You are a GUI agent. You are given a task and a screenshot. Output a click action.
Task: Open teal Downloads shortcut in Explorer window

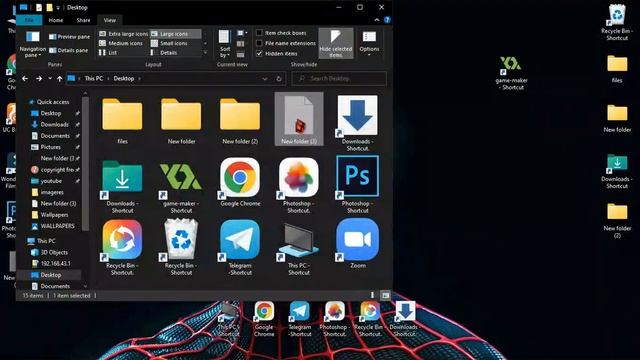click(x=122, y=186)
